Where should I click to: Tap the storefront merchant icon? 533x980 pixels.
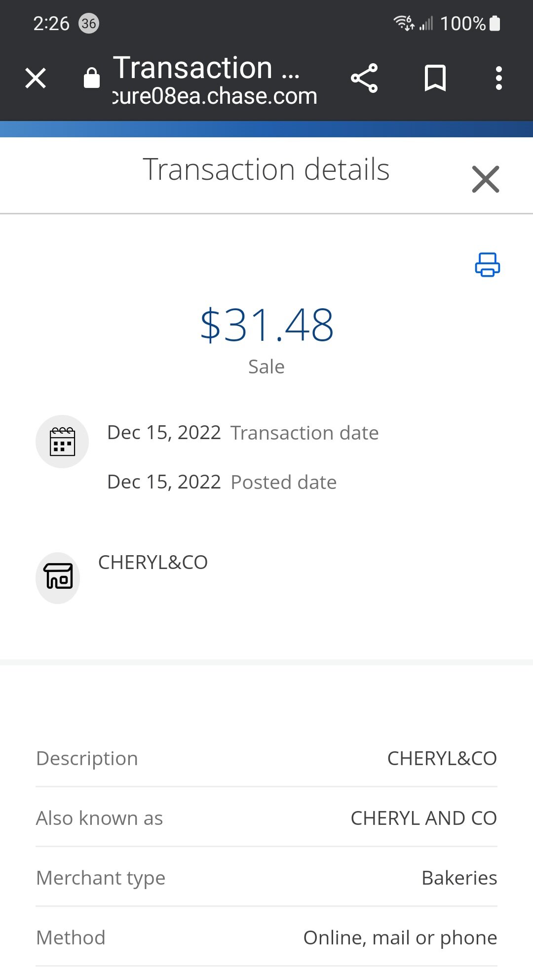58,578
